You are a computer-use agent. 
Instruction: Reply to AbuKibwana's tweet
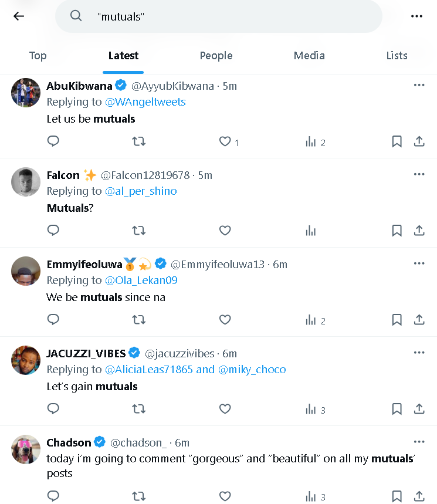tap(53, 141)
